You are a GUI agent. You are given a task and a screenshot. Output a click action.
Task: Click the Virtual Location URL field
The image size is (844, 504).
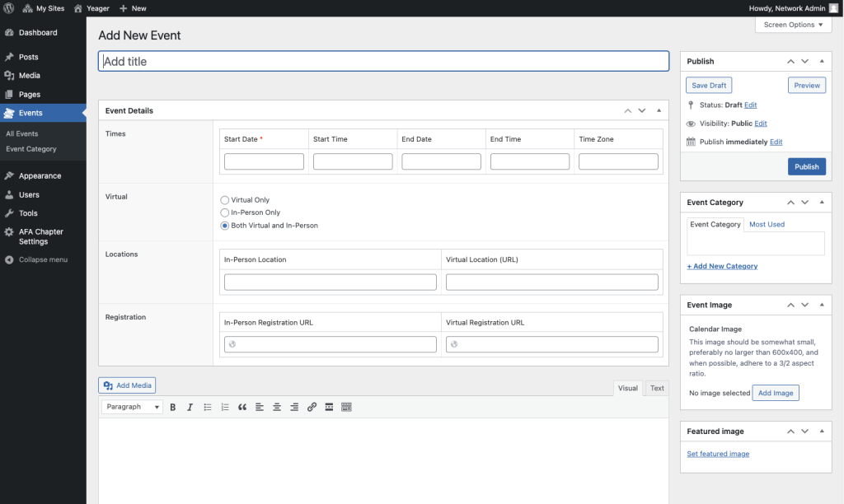pos(551,282)
